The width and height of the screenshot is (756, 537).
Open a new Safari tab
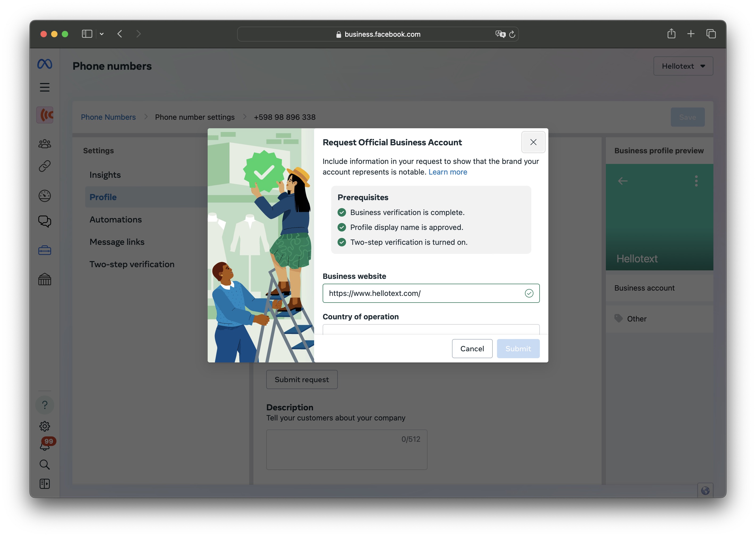click(x=691, y=34)
